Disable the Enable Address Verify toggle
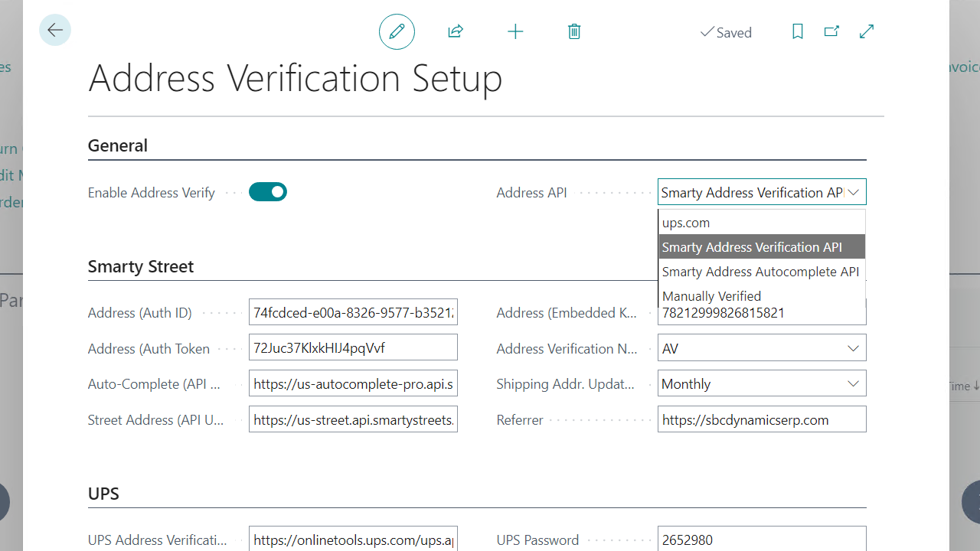The height and width of the screenshot is (551, 980). pyautogui.click(x=267, y=191)
